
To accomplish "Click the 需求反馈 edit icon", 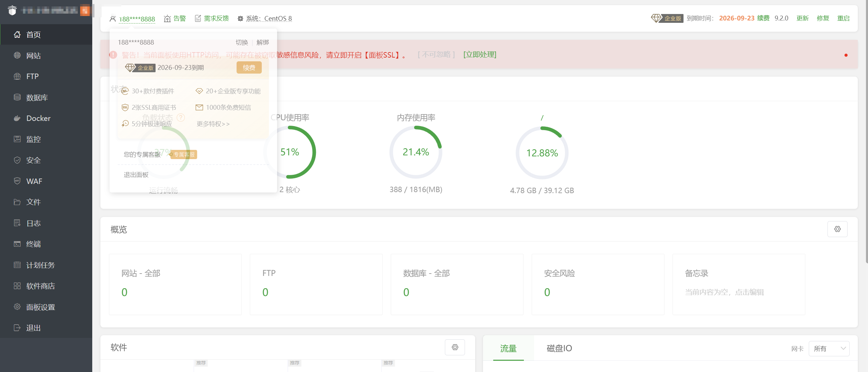I will 198,18.
